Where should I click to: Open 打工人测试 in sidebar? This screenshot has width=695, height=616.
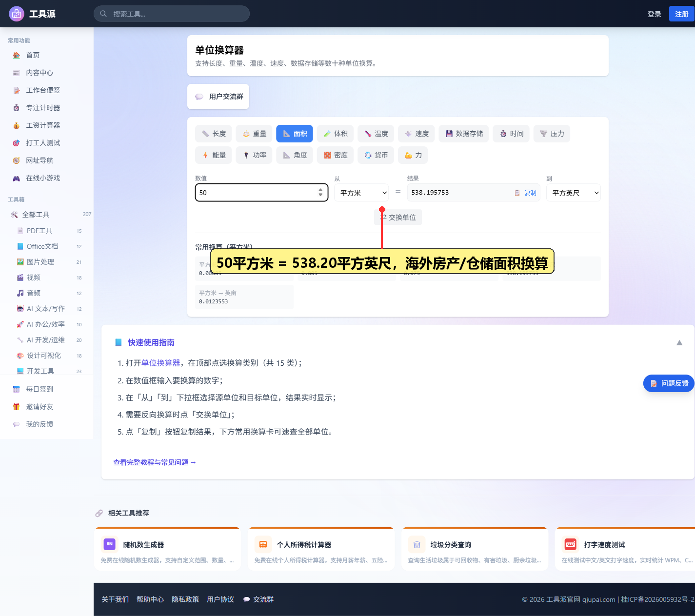(x=46, y=143)
